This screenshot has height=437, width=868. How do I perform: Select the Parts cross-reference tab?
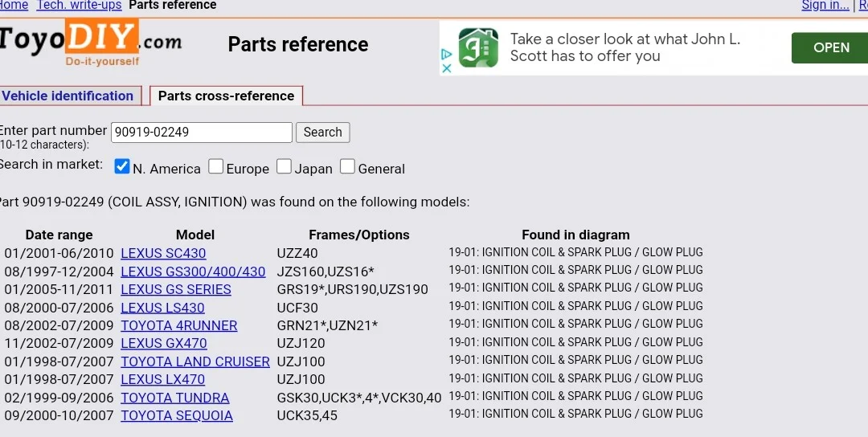coord(227,96)
